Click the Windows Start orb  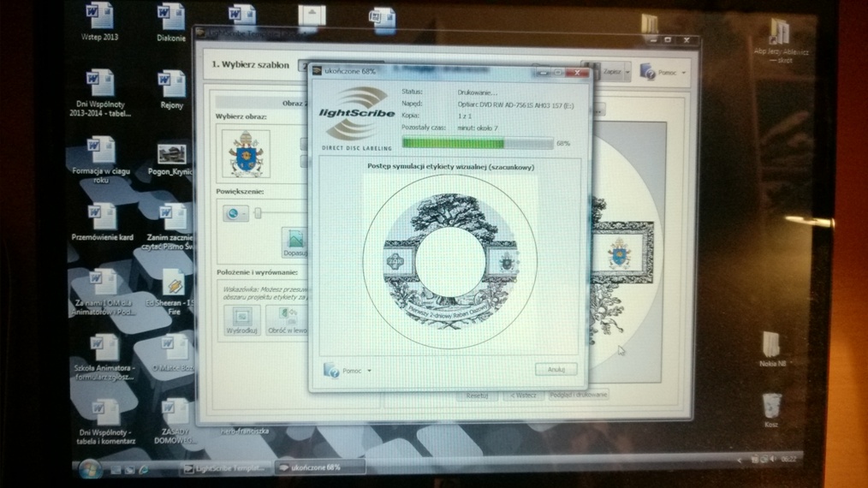[x=90, y=468]
